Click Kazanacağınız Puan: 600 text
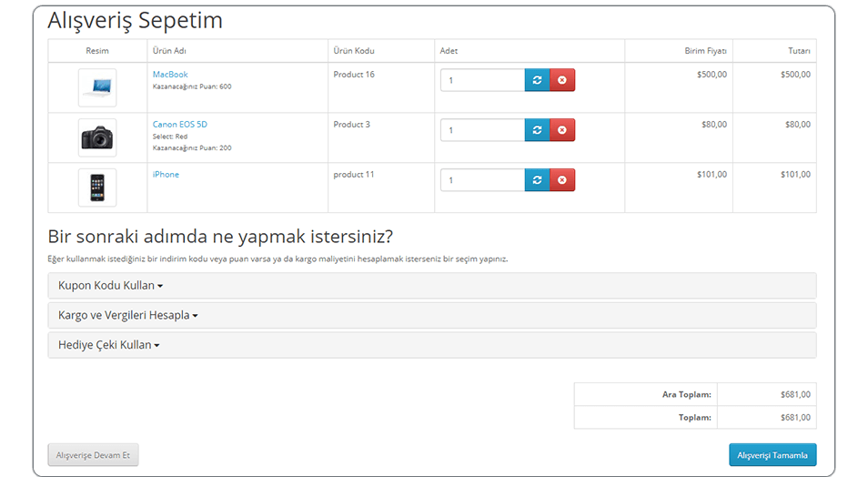The width and height of the screenshot is (868, 477). tap(192, 86)
